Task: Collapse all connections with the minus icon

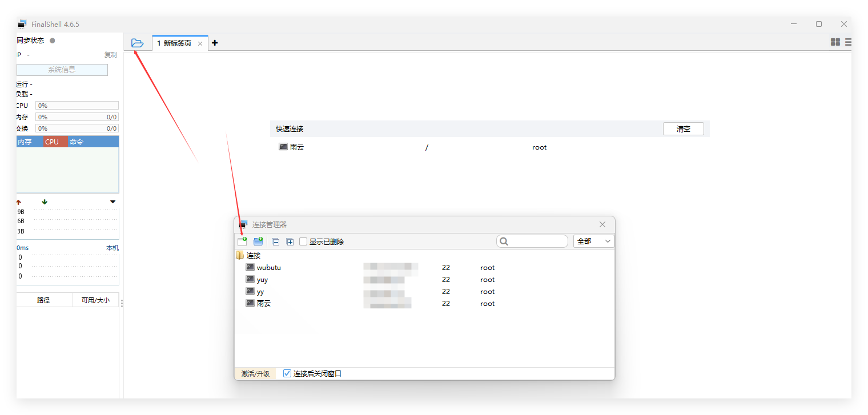Action: pos(276,242)
